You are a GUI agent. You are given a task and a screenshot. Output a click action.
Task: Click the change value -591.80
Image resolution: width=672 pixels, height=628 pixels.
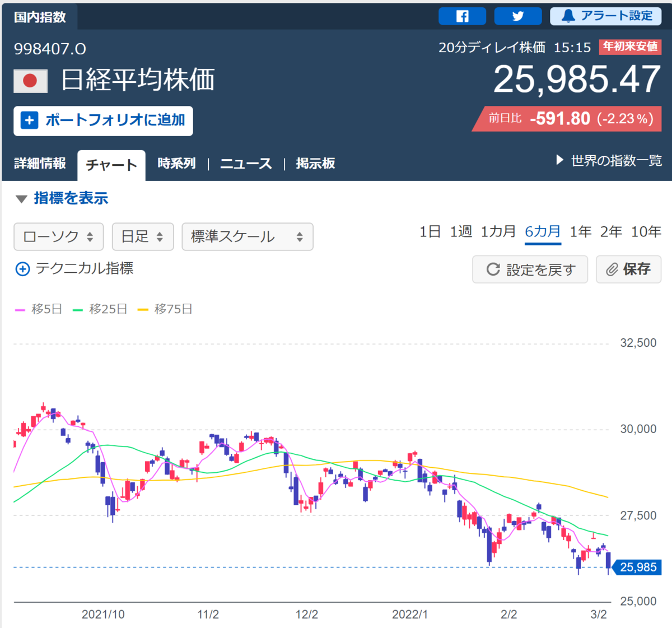560,119
